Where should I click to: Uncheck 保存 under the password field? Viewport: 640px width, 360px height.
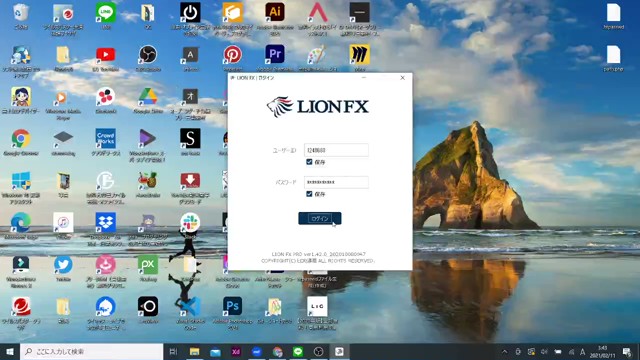(309, 194)
